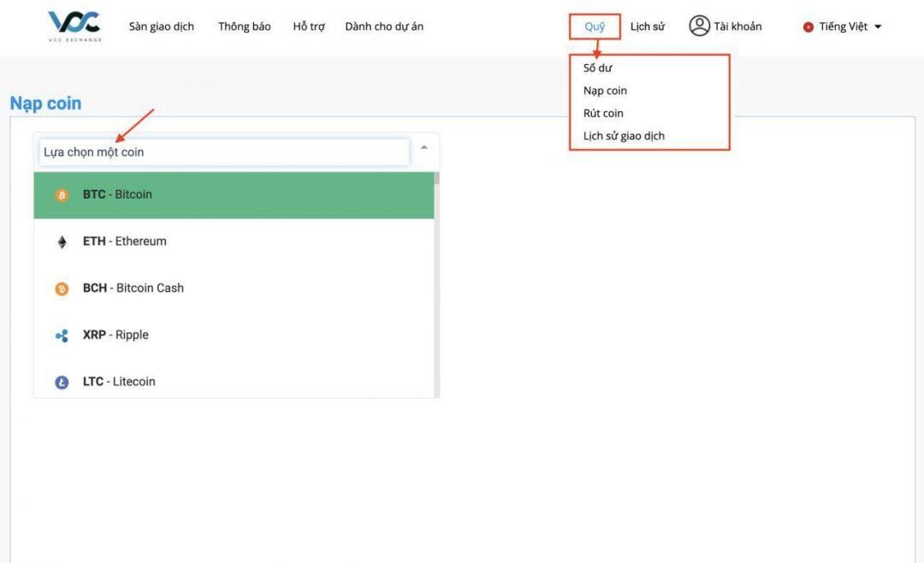Collapse the coin selection dropdown arrow
Viewport: 924px width, 563px height.
pos(423,147)
